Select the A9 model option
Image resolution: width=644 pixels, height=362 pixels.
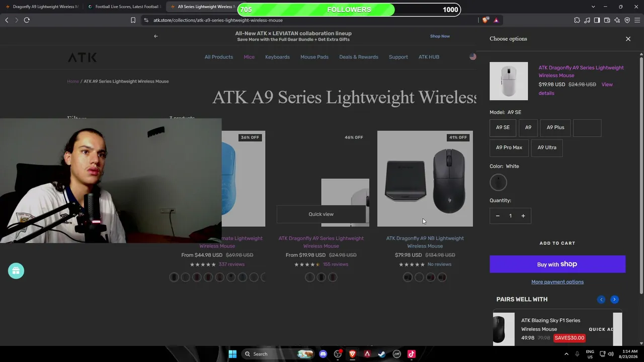528,128
